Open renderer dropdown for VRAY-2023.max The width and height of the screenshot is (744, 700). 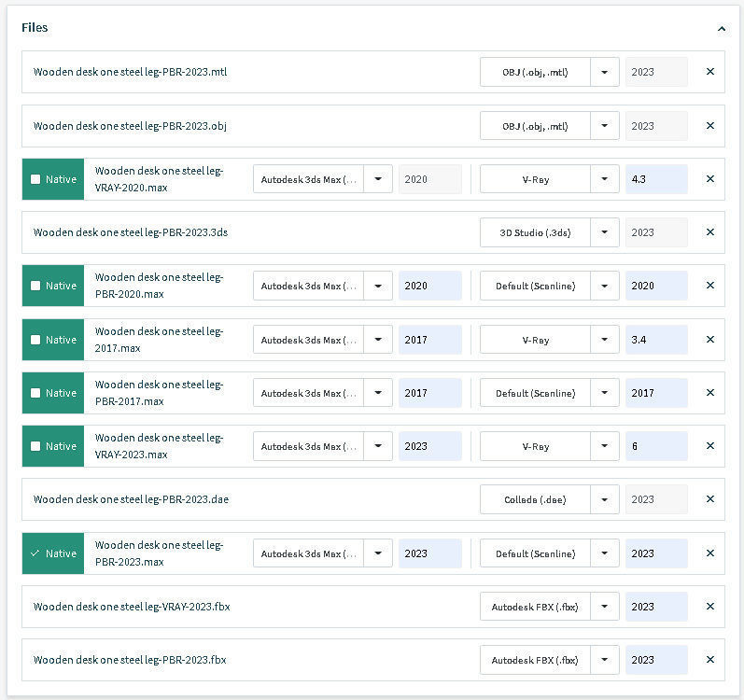point(605,446)
